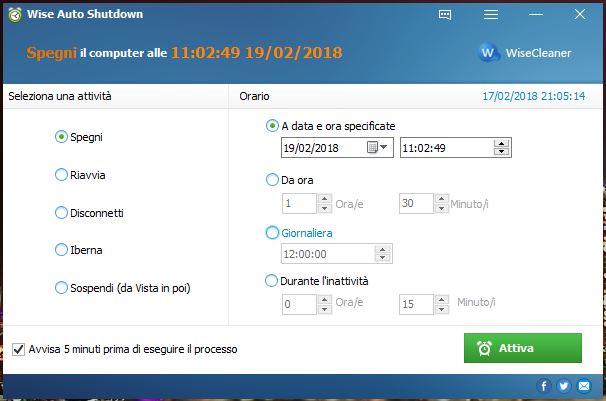This screenshot has height=401, width=606.
Task: Click the Attiva button
Action: pyautogui.click(x=522, y=348)
